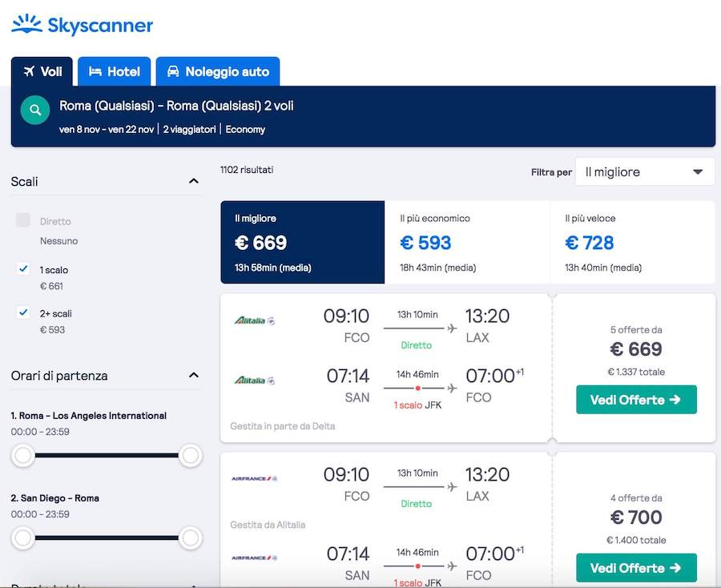The height and width of the screenshot is (588, 721).
Task: Click the 'Filtra per' label
Action: 551,172
